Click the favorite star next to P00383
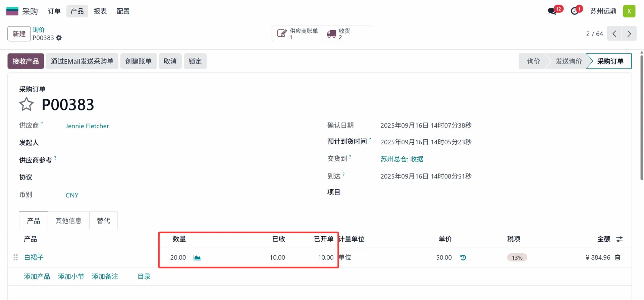The image size is (644, 300). (x=26, y=104)
